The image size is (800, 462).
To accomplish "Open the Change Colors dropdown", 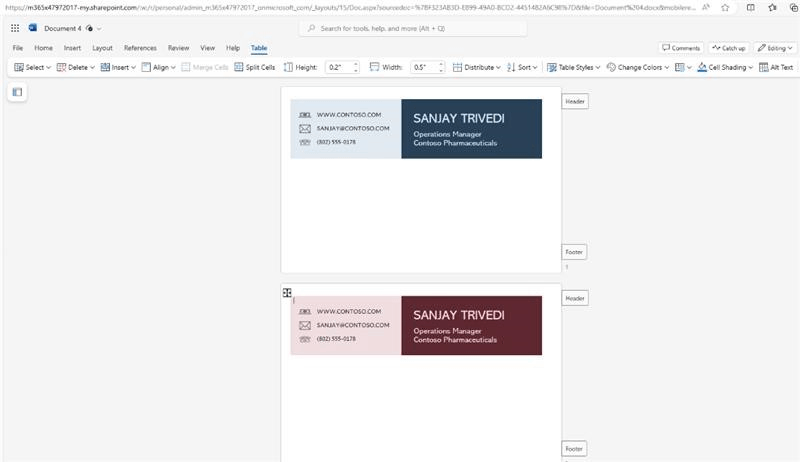I will click(x=638, y=67).
